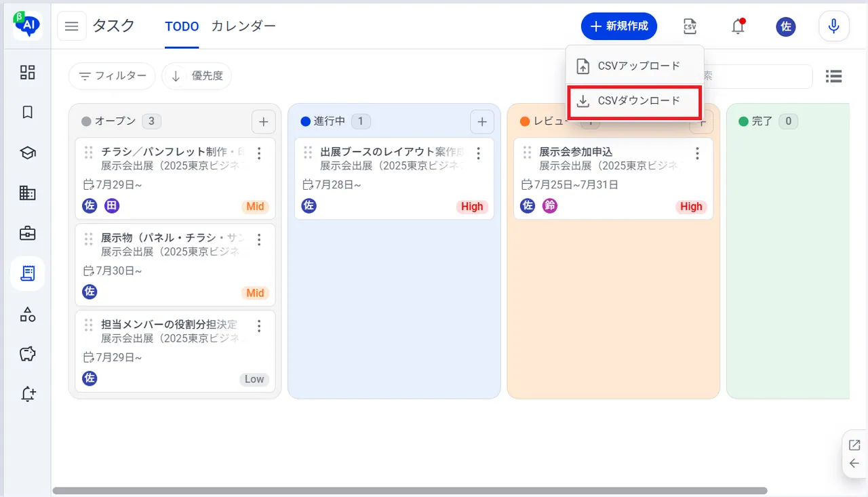Open the piggy bank icon in sidebar
This screenshot has width=868, height=497.
tap(28, 354)
